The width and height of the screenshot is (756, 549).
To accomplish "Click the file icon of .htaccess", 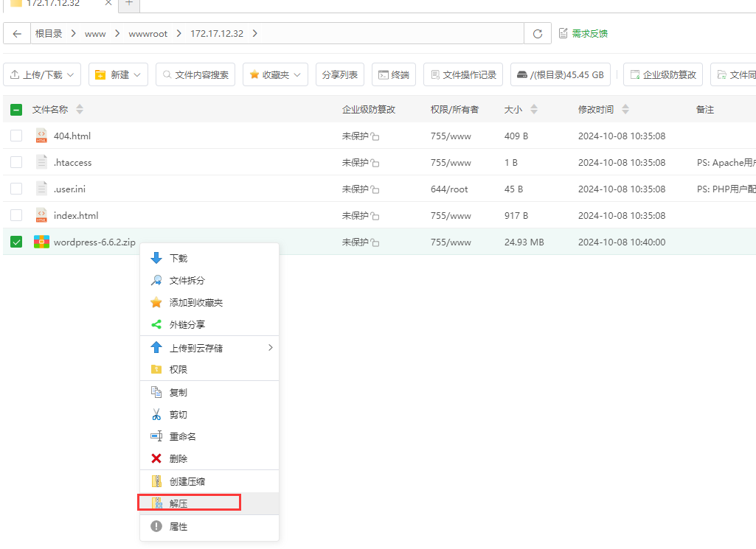I will tap(41, 162).
